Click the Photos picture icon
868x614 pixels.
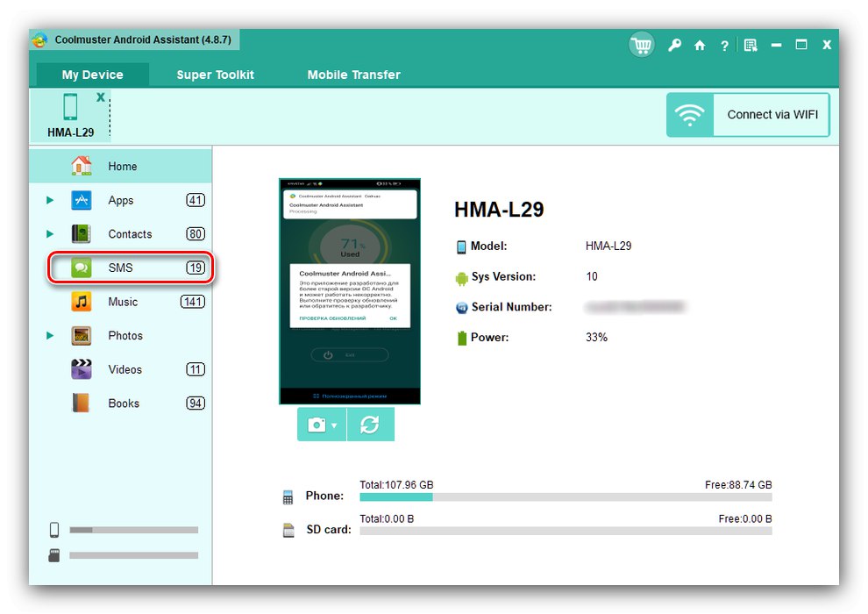(x=82, y=336)
